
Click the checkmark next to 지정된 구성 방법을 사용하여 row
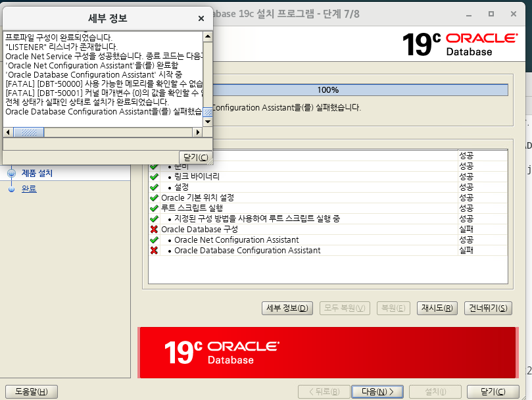(x=154, y=218)
